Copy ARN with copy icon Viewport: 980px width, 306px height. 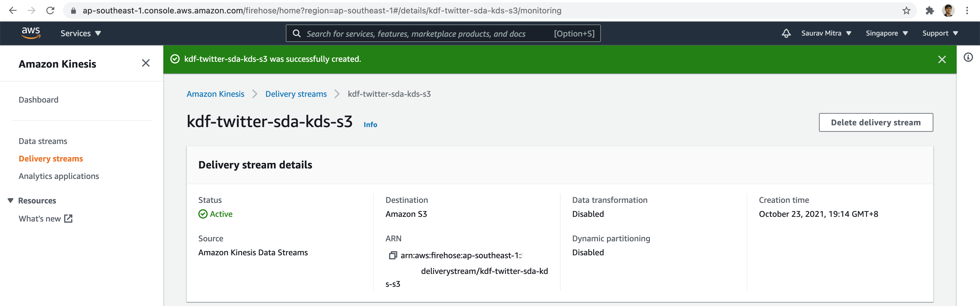pyautogui.click(x=393, y=256)
